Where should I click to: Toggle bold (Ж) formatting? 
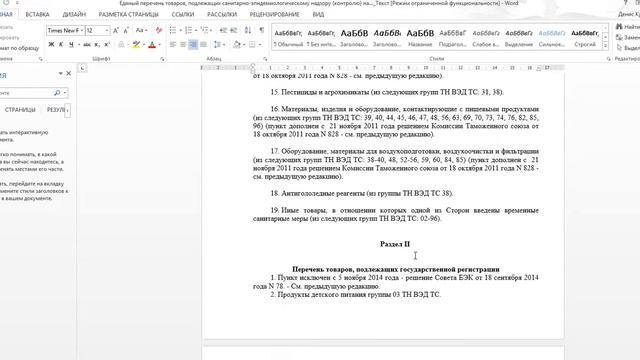point(51,44)
